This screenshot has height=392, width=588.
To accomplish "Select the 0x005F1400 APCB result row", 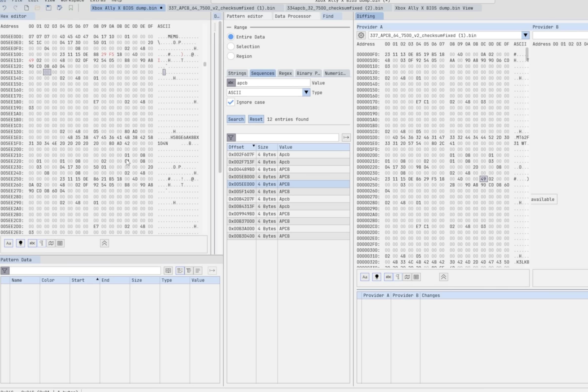I will (x=288, y=192).
